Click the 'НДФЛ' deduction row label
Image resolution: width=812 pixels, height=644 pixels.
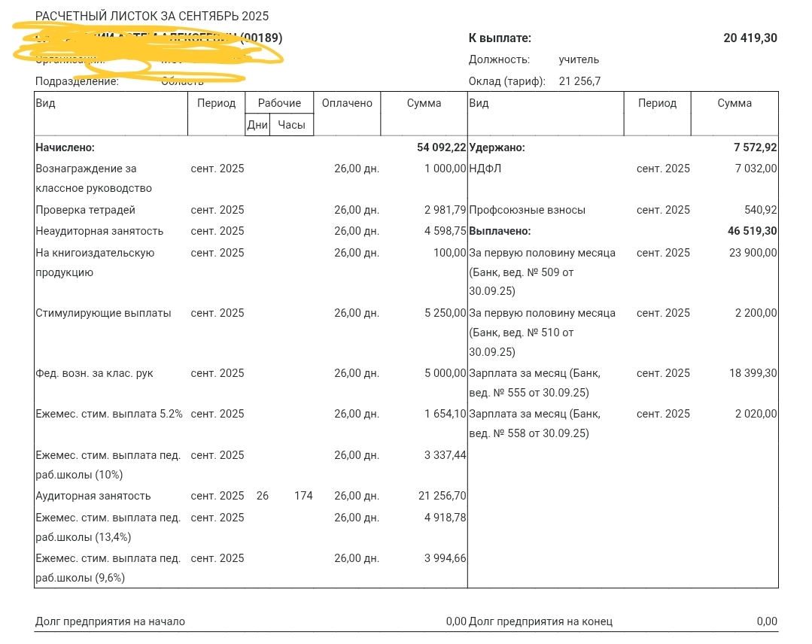pyautogui.click(x=485, y=169)
